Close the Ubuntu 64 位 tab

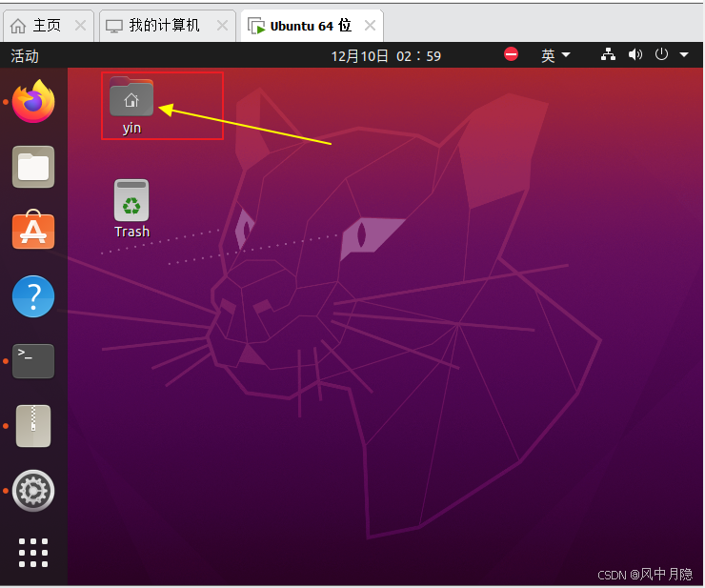(370, 25)
